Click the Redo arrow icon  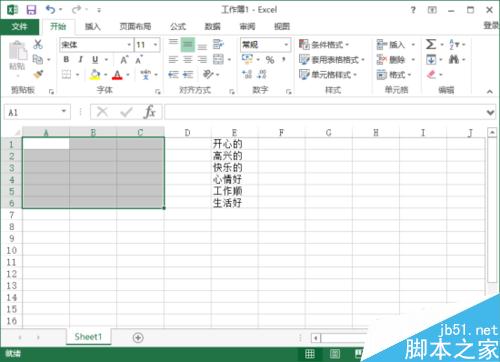tap(76, 10)
